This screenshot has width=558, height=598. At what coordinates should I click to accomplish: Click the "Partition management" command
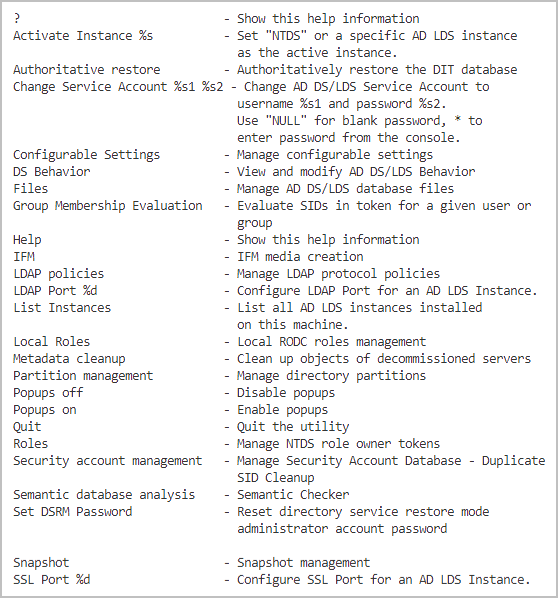pos(83,376)
